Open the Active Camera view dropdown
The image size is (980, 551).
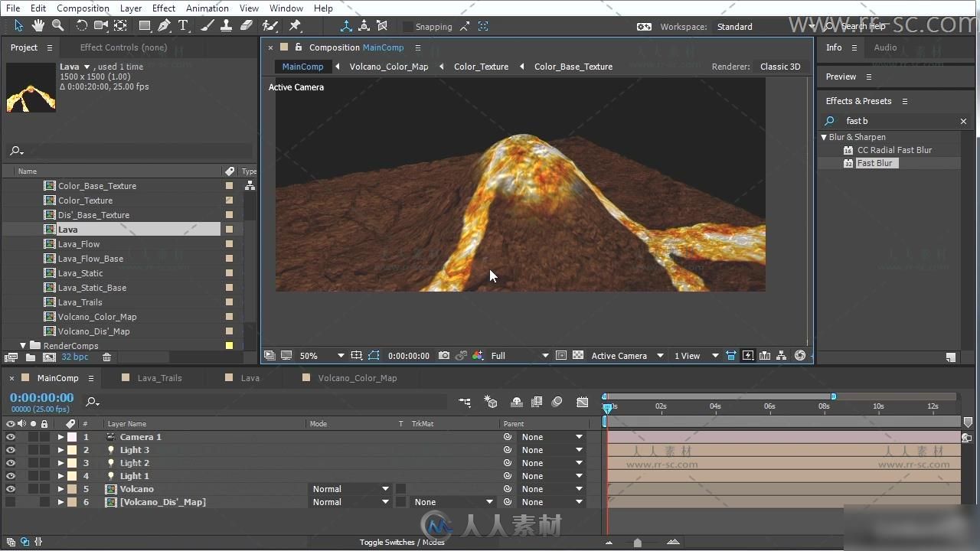click(627, 356)
